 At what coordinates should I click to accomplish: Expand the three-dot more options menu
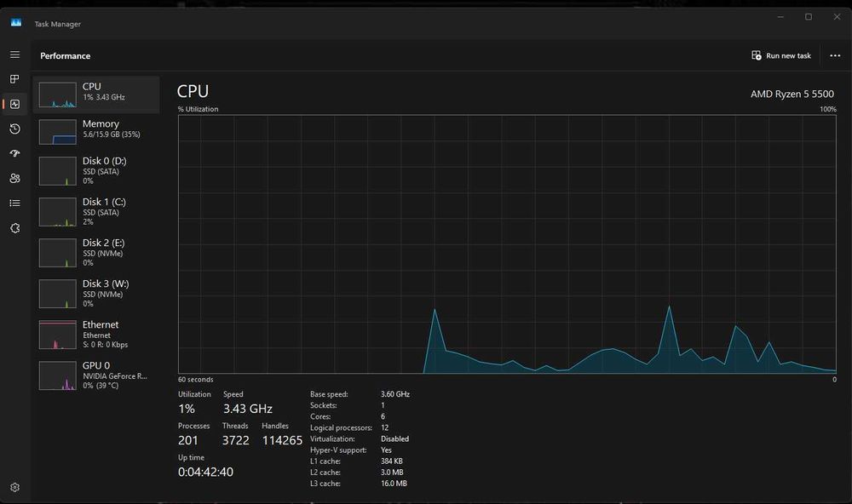pos(834,55)
